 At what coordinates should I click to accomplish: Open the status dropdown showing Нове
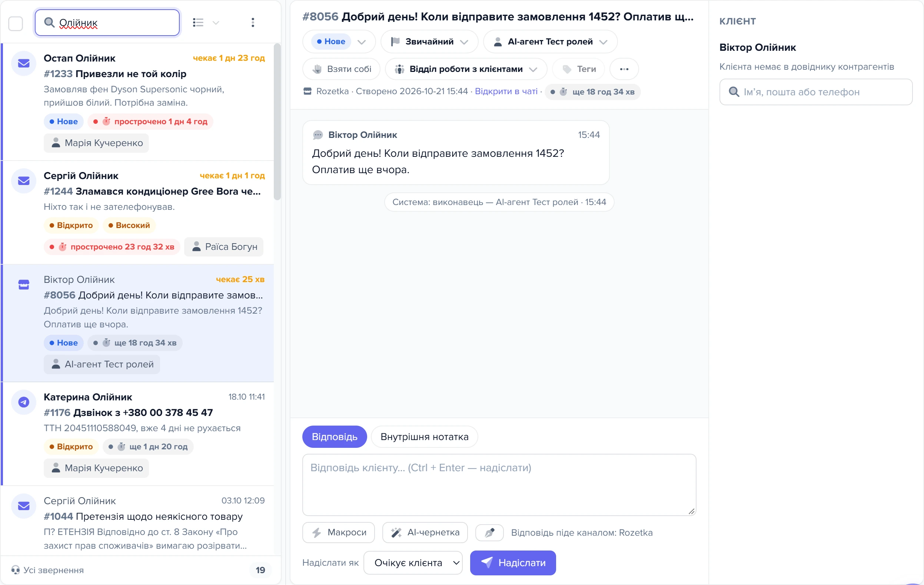[339, 42]
